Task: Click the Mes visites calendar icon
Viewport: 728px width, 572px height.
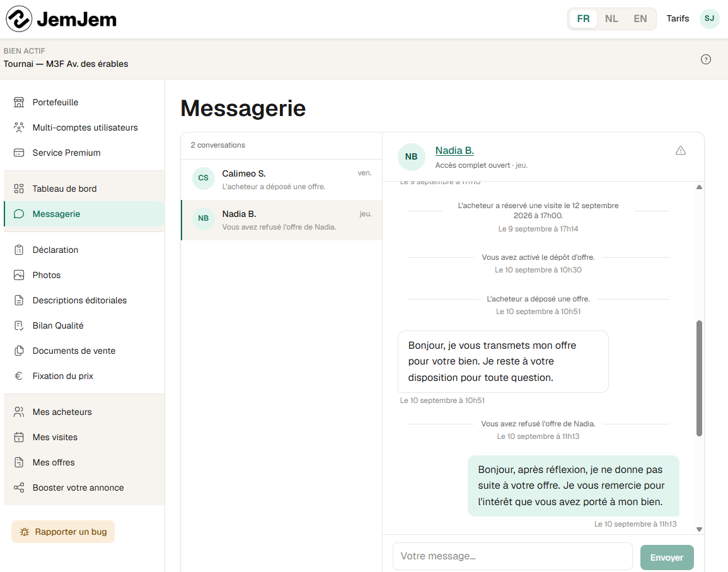Action: 18,437
